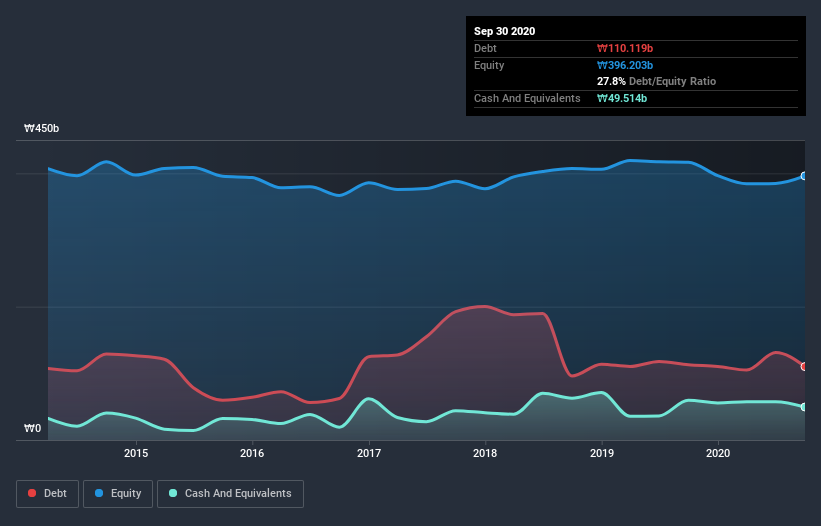821x526 pixels.
Task: Click the 27.8% Debt/Equity Ratio text
Action: [x=657, y=81]
